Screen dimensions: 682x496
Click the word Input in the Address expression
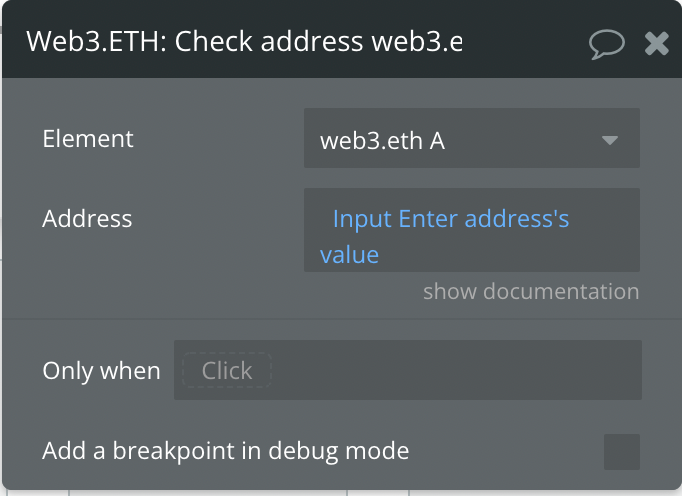pyautogui.click(x=362, y=218)
